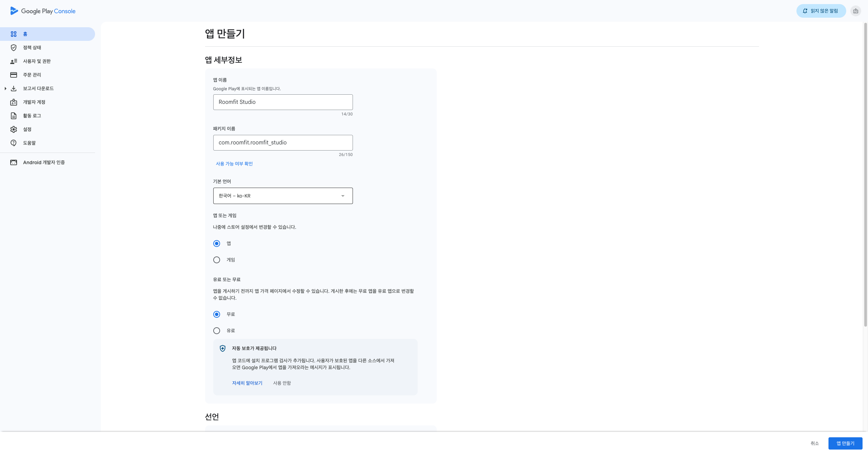Select the 게임 radio button

click(217, 260)
